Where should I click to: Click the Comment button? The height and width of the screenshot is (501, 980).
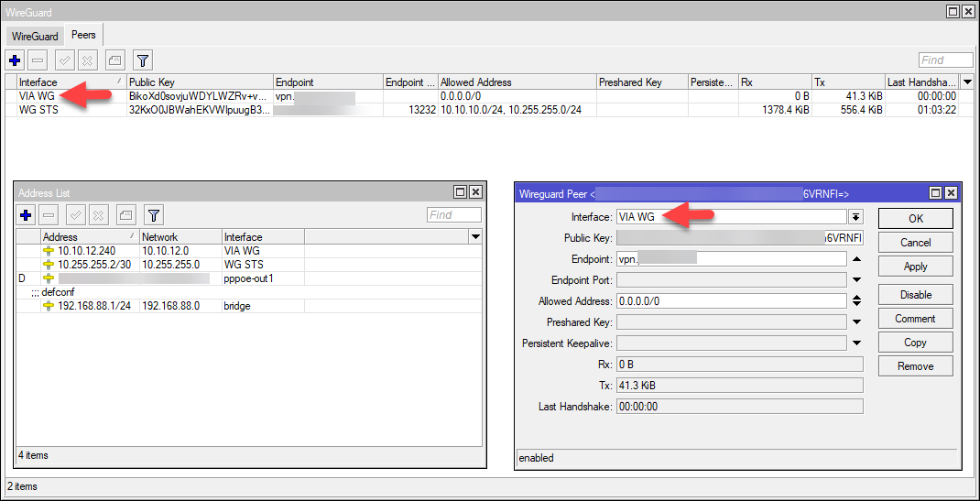[x=916, y=319]
